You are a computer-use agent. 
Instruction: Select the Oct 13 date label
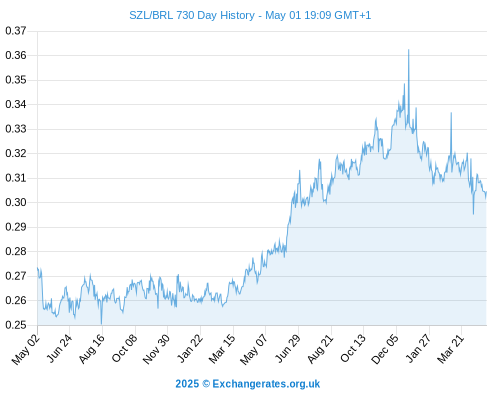coord(353,349)
